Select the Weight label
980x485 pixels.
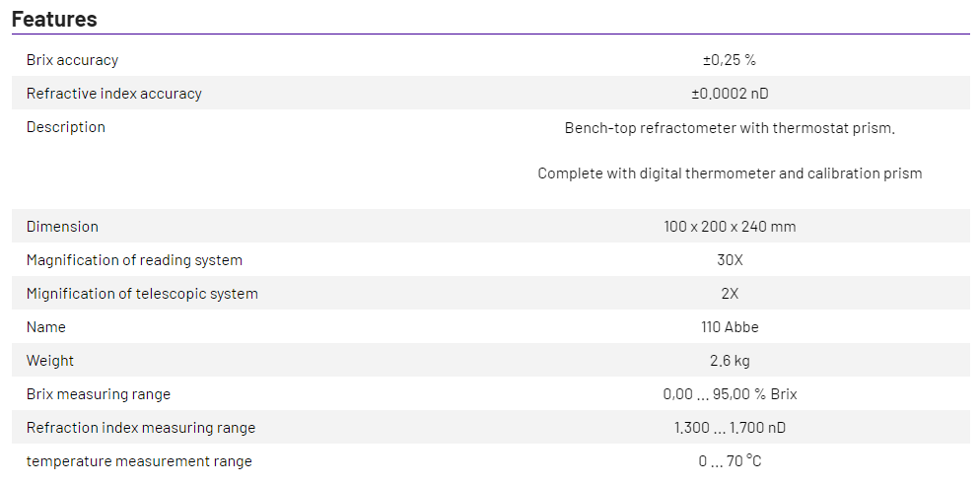(x=50, y=361)
